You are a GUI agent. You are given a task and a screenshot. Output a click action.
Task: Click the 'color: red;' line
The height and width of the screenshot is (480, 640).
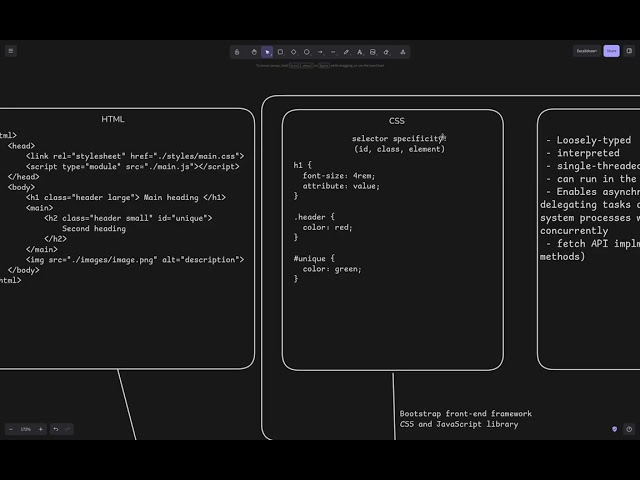coord(327,227)
